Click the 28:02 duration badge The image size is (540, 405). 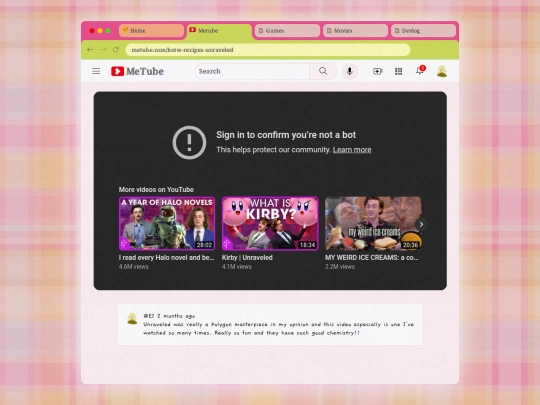[x=204, y=245]
